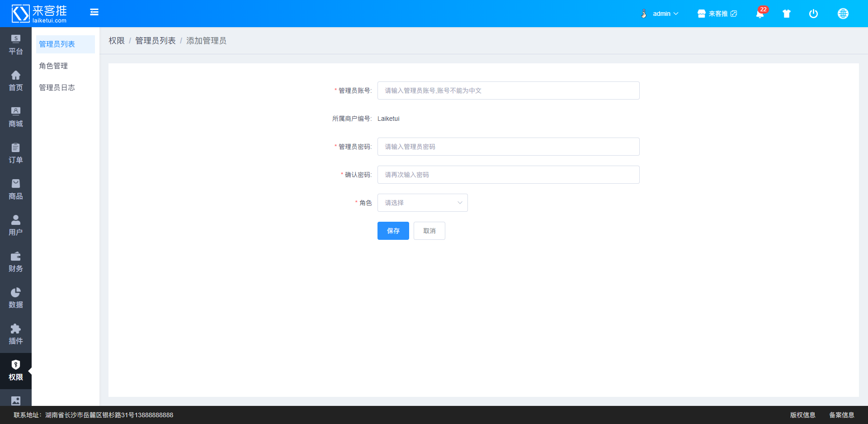Click the 联系地址 footer text
This screenshot has height=424, width=868.
[94, 415]
